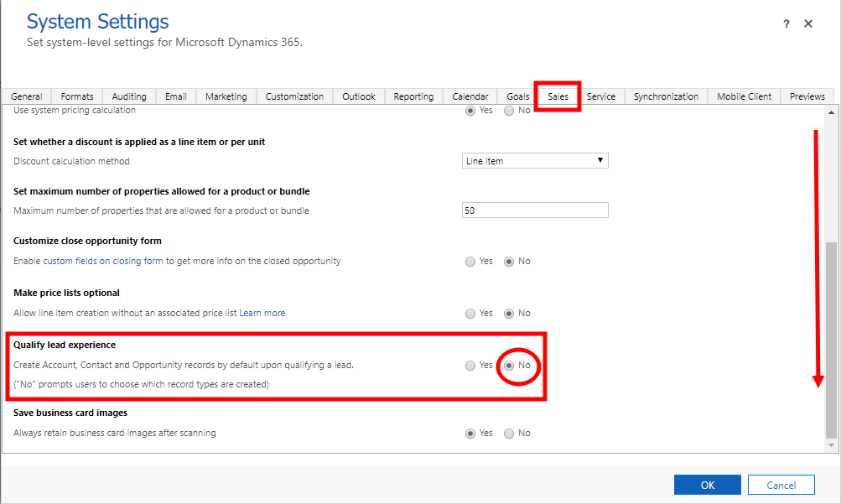Select No for system pricing calculation
841x504 pixels.
(x=509, y=111)
